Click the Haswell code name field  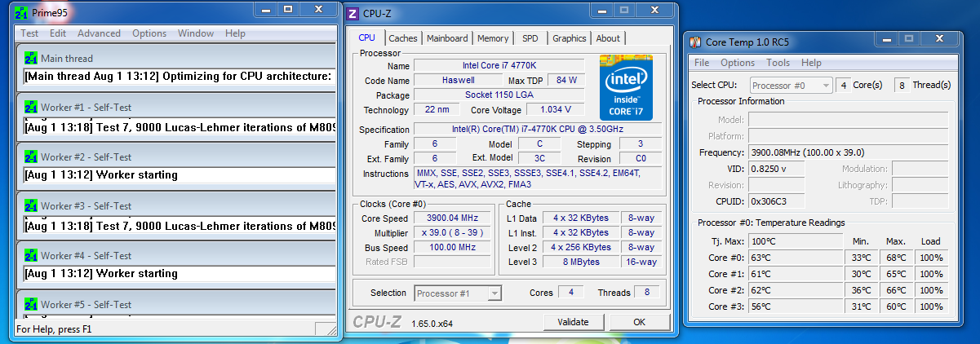(456, 80)
